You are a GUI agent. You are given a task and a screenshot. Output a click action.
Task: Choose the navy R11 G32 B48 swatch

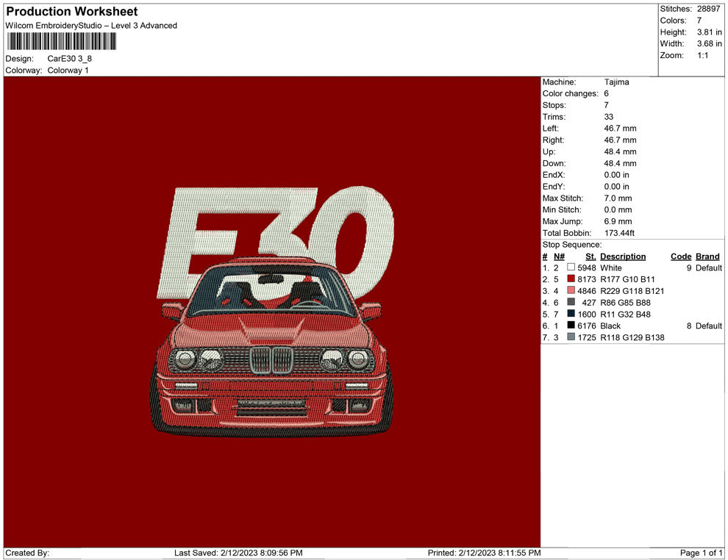tap(571, 315)
